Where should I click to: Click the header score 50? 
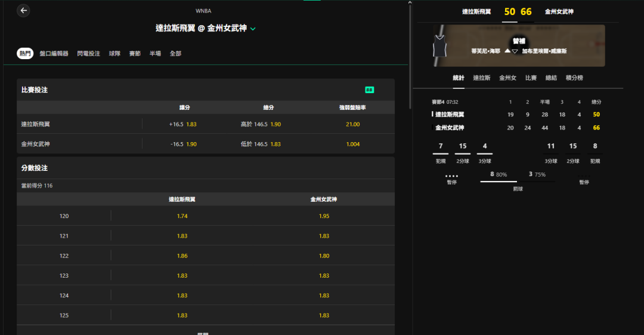pyautogui.click(x=510, y=12)
